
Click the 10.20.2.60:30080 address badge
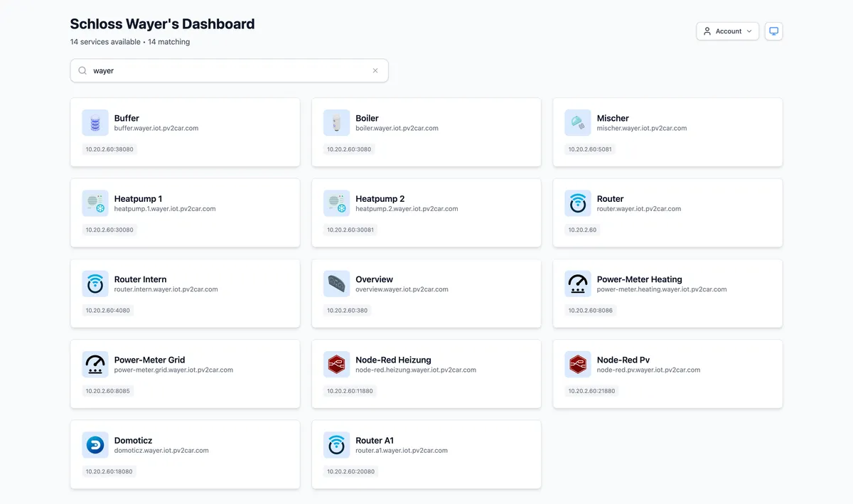109,230
